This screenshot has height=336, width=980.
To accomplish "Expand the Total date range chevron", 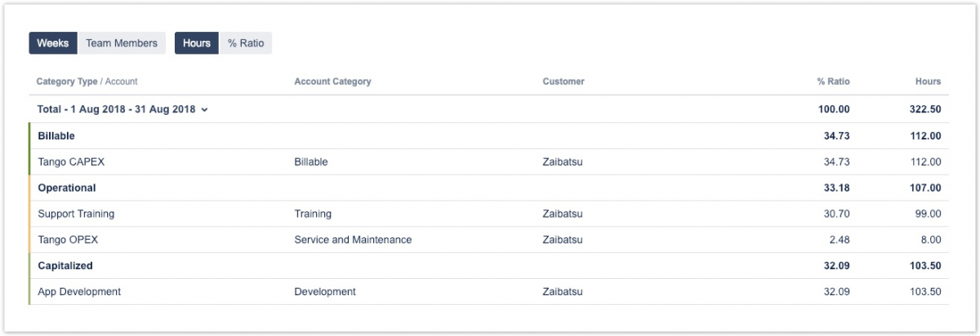I will tap(204, 110).
